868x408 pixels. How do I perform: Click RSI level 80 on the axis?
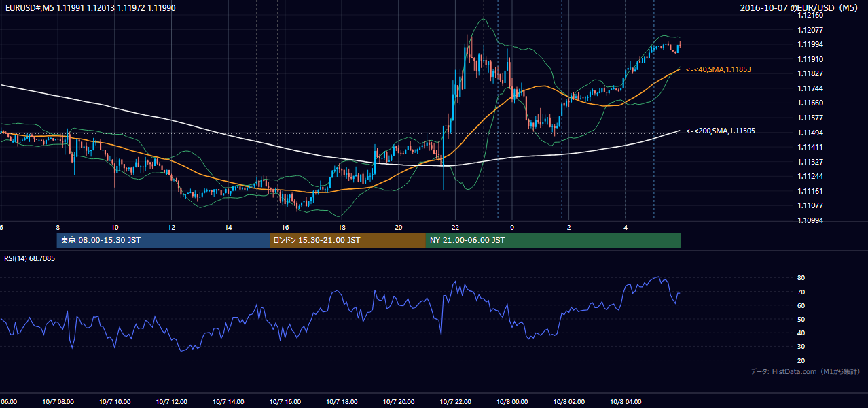point(801,278)
